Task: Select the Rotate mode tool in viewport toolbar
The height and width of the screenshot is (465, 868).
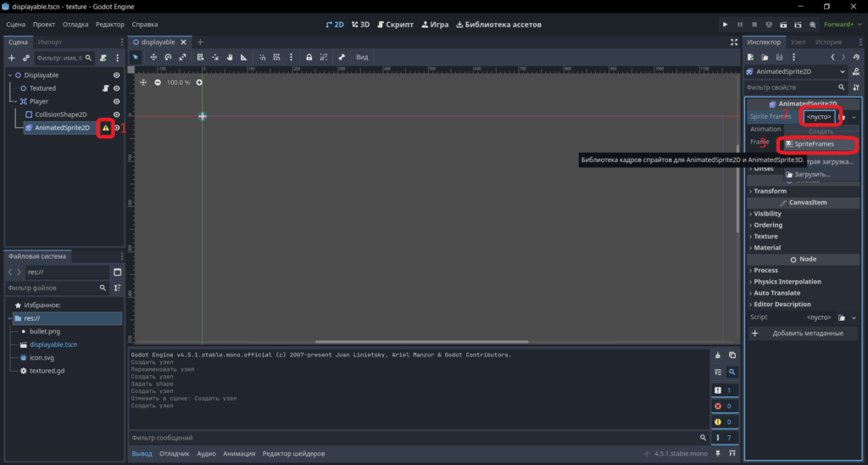Action: [x=168, y=57]
